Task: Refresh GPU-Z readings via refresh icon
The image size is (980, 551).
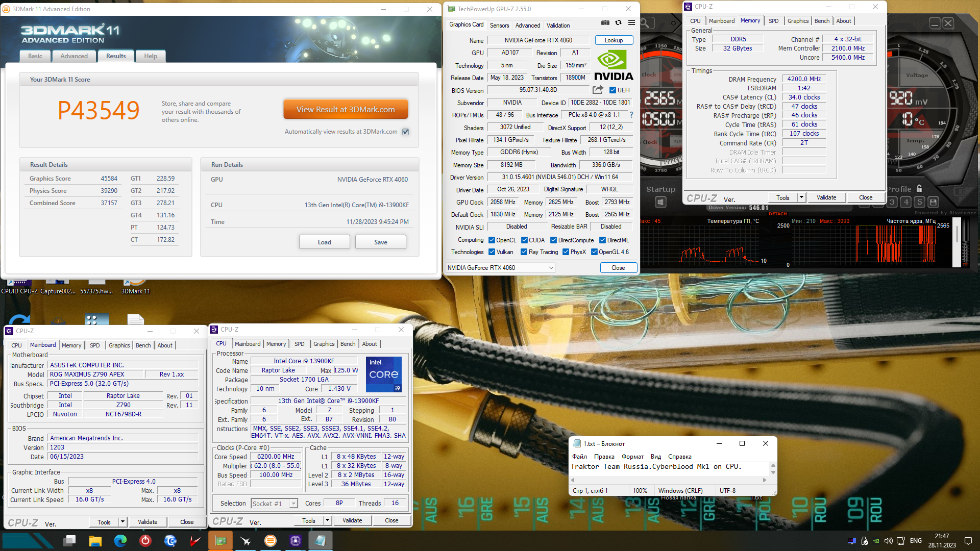Action: 618,23
